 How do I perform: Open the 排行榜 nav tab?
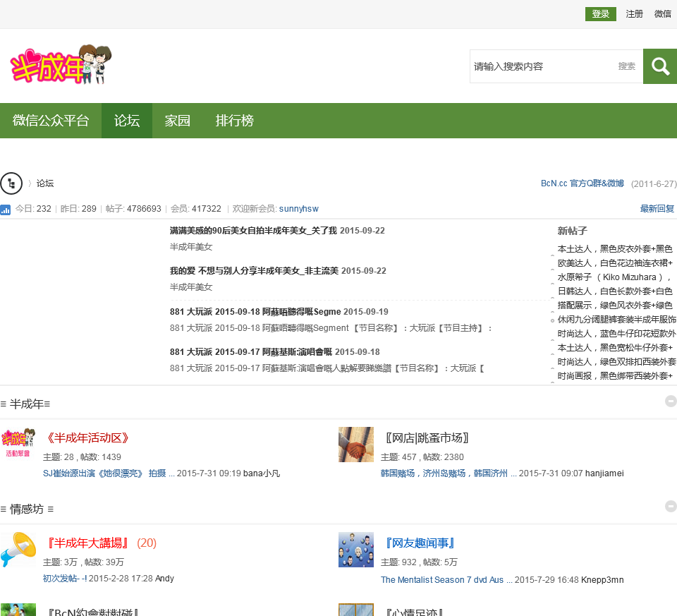(x=234, y=121)
